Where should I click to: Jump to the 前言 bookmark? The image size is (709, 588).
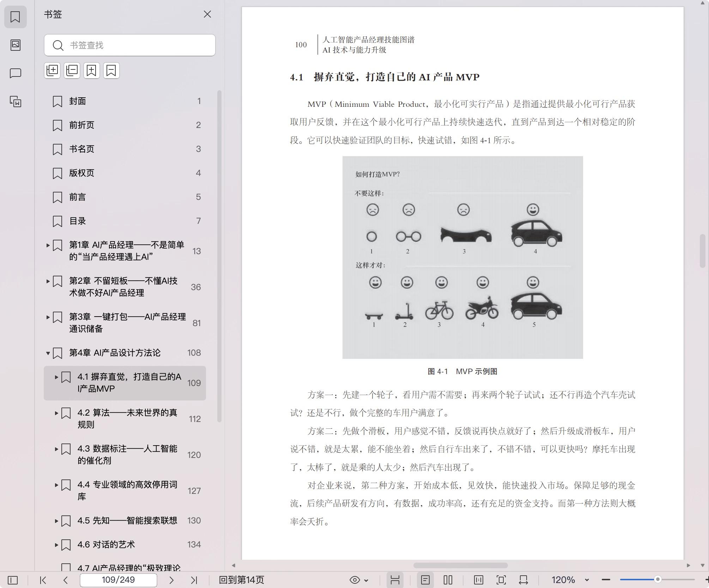[125, 197]
